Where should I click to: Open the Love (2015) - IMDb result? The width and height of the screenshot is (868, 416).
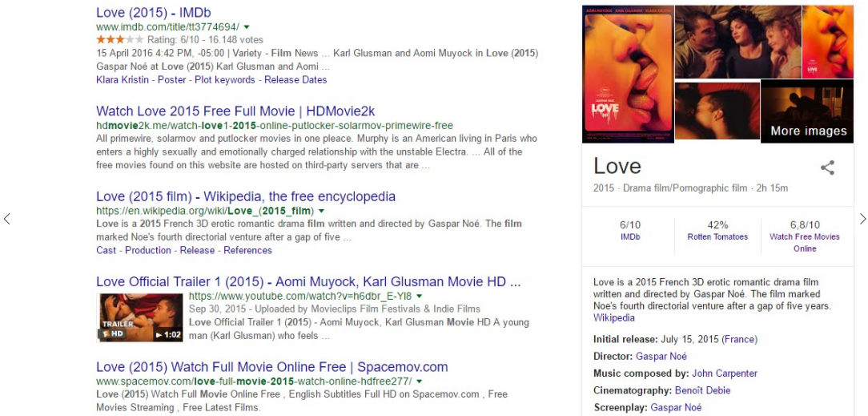point(153,13)
